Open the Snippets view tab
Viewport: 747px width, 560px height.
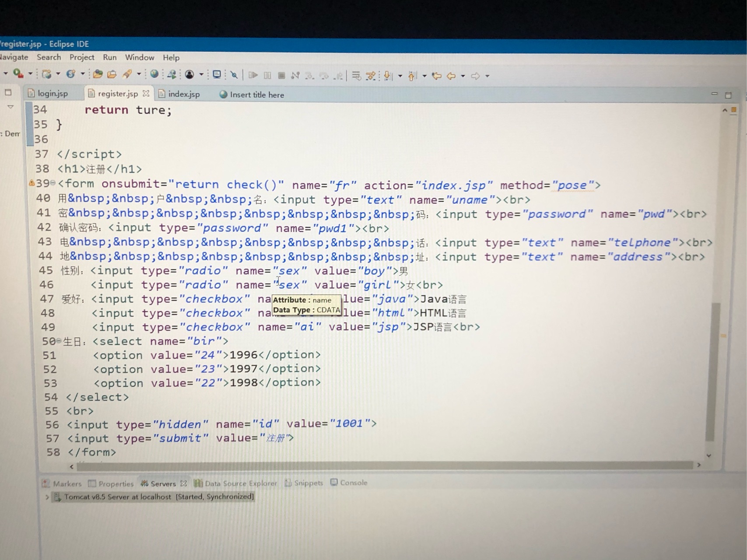304,483
